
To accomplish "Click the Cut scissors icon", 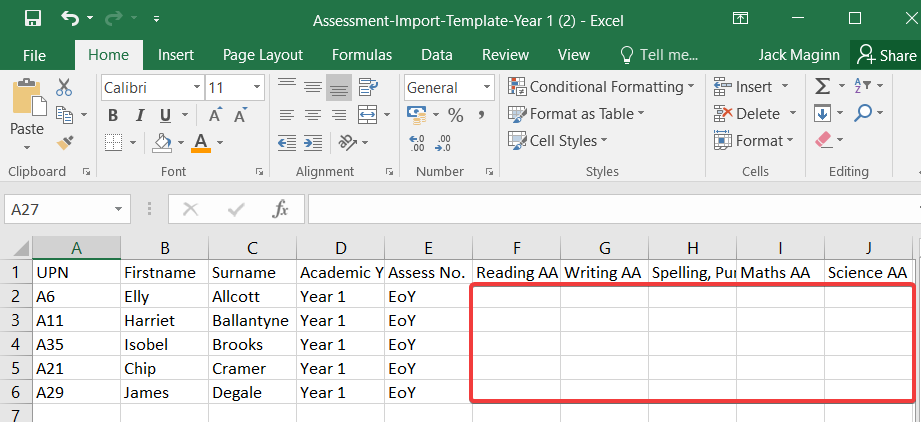I will pyautogui.click(x=64, y=88).
